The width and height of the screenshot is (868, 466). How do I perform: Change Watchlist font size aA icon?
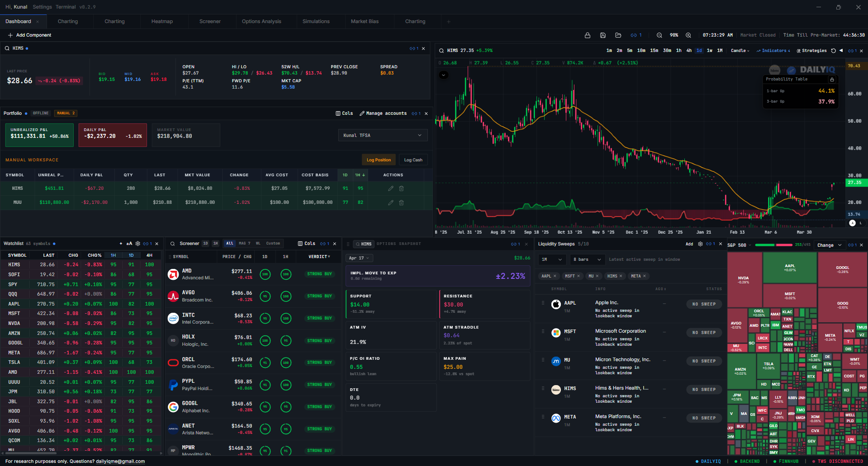coord(129,244)
